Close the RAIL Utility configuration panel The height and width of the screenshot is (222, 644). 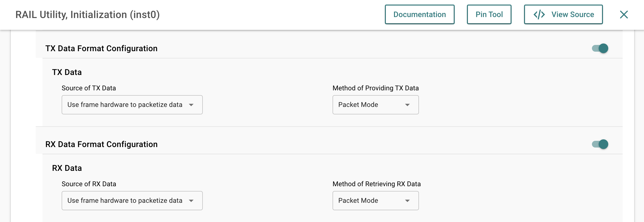coord(624,14)
